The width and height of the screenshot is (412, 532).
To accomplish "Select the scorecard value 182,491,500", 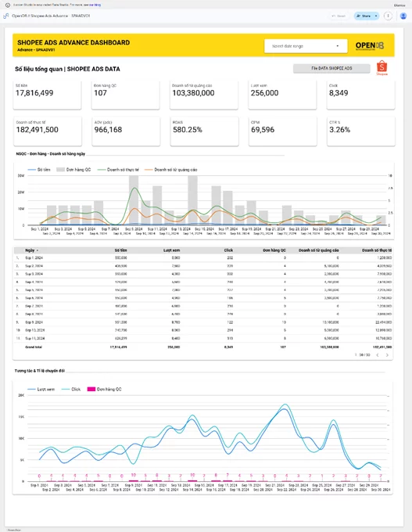I will pyautogui.click(x=38, y=130).
